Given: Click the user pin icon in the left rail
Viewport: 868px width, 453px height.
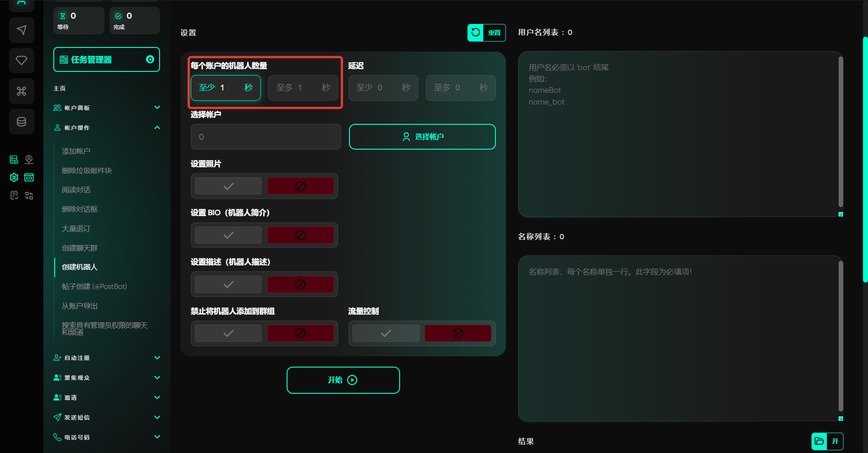Looking at the screenshot, I should [x=29, y=160].
